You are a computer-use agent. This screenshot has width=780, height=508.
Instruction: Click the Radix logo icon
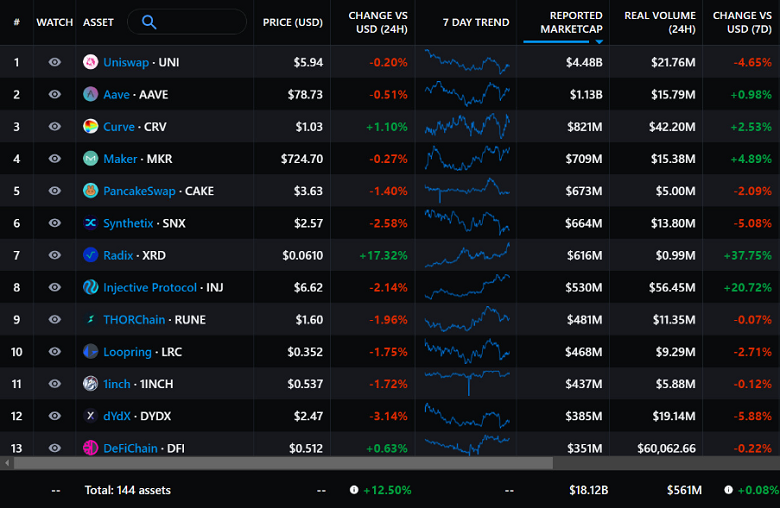click(90, 256)
